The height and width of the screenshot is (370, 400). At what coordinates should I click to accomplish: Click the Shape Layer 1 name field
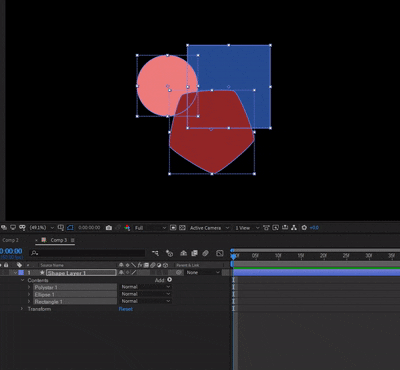coord(81,273)
